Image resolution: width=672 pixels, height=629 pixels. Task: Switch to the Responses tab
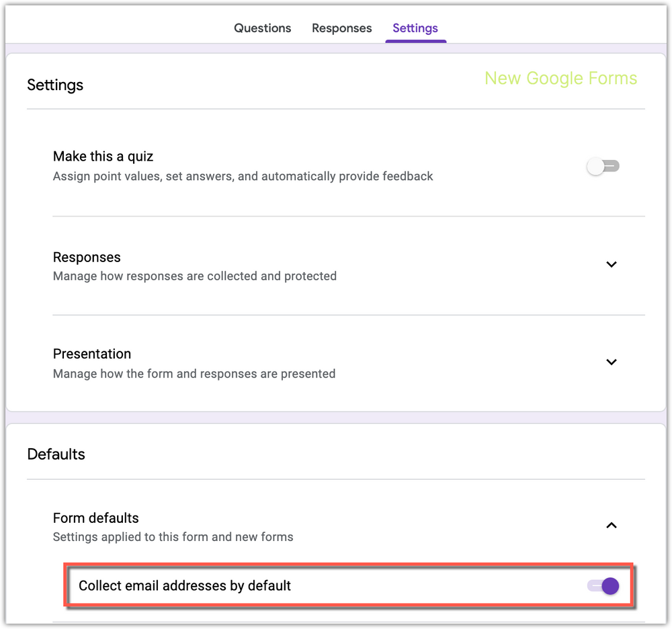click(x=341, y=28)
